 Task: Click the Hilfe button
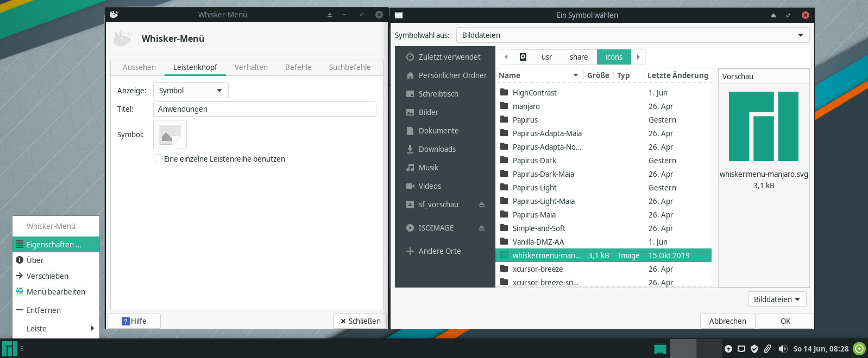(x=134, y=321)
